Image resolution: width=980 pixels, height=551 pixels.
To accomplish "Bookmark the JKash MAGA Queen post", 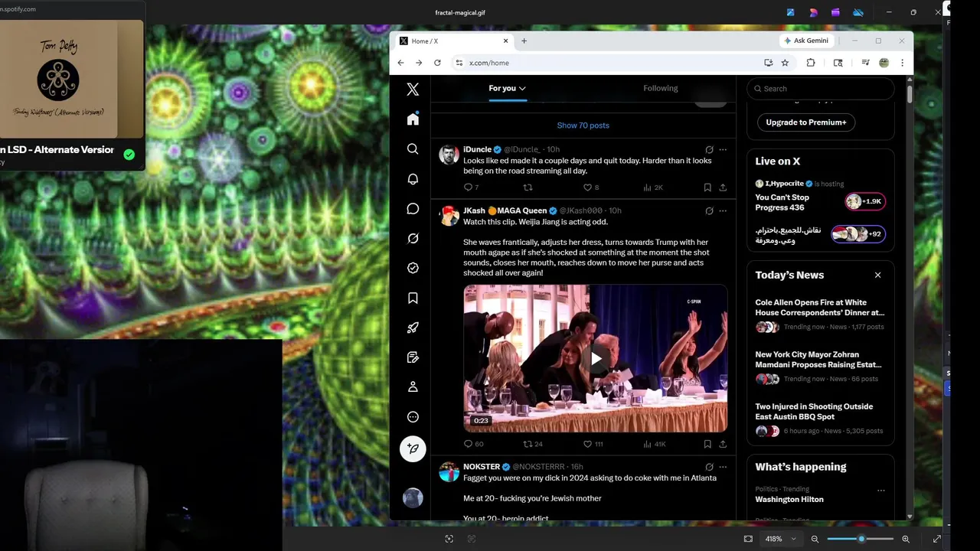I will click(x=707, y=444).
